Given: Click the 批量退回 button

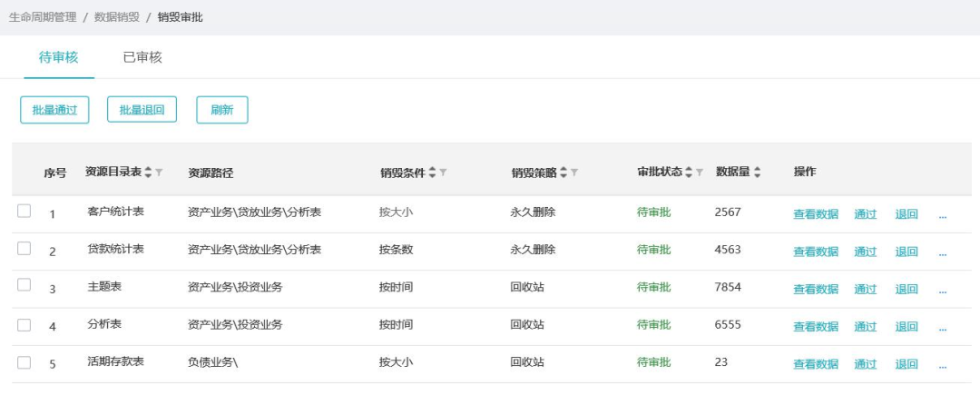Looking at the screenshot, I should [x=142, y=110].
